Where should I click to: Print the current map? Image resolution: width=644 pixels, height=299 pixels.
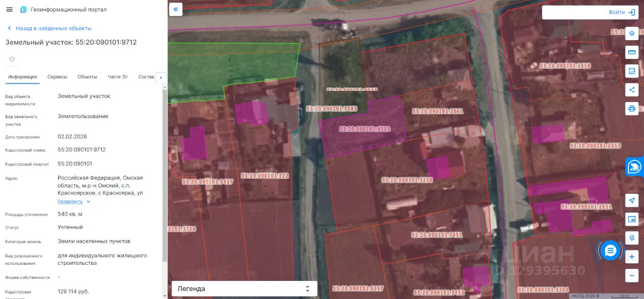click(632, 109)
